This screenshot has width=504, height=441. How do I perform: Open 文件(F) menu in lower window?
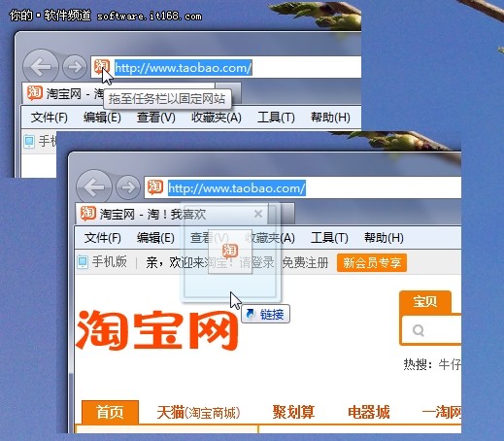click(103, 238)
